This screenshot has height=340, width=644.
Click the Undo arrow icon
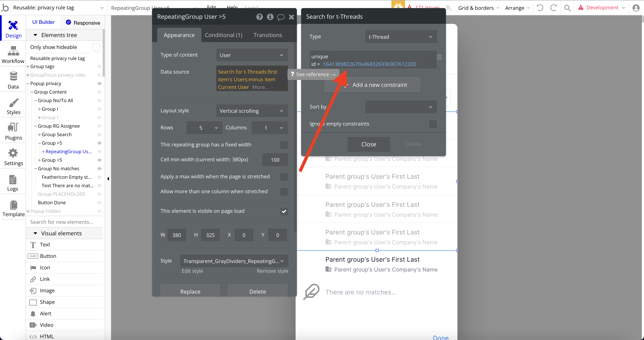click(x=540, y=8)
